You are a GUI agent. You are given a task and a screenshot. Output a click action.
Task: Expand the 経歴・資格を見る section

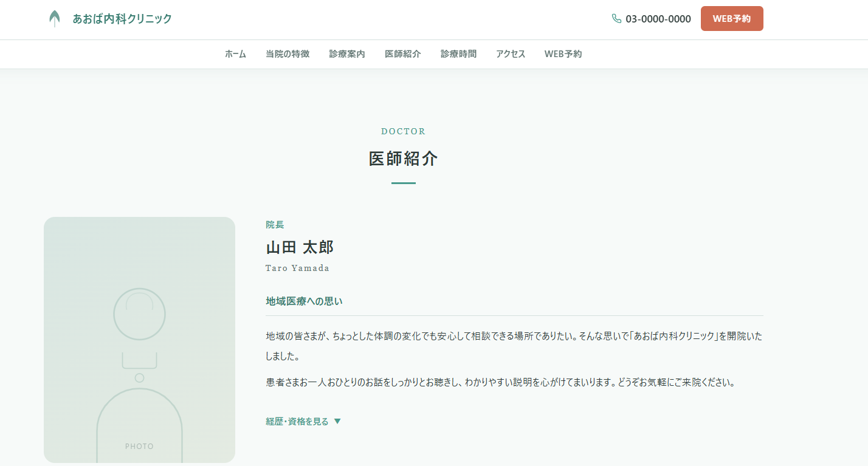[303, 422]
